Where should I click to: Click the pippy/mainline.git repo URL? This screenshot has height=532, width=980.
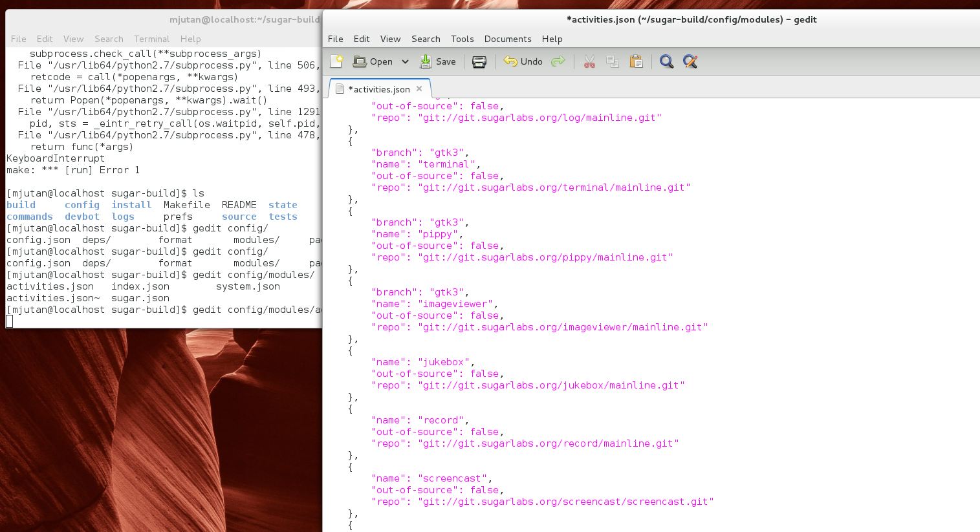click(545, 257)
